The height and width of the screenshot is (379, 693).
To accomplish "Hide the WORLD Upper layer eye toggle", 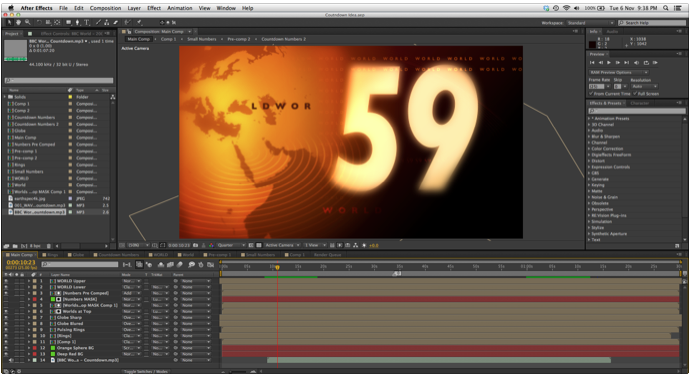I will pos(6,281).
